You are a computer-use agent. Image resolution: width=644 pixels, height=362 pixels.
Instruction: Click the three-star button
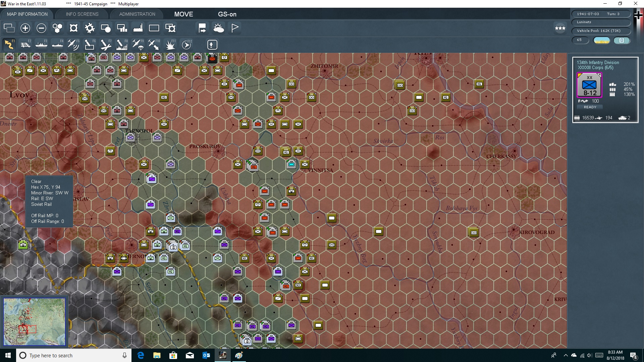[x=560, y=28]
